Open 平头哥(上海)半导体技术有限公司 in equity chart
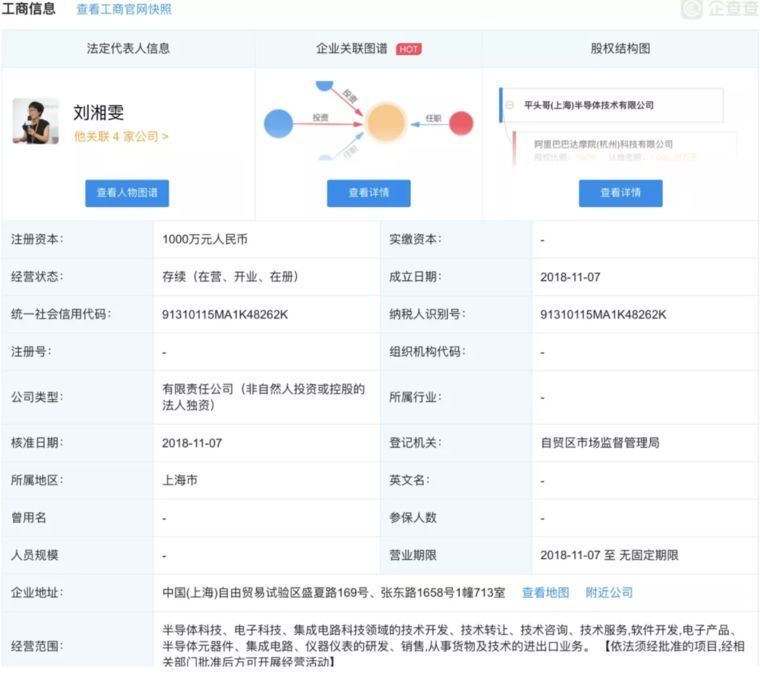Viewport: 760px width, 679px height. tap(589, 105)
